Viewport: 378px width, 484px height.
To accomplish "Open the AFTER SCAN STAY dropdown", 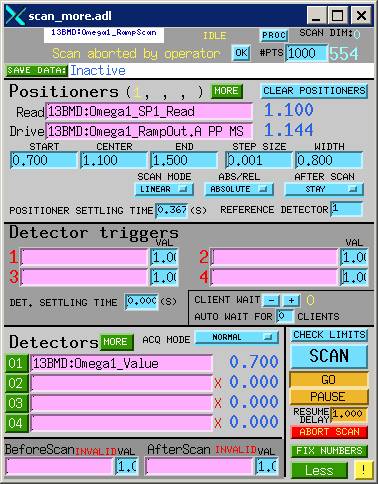I will tap(324, 189).
